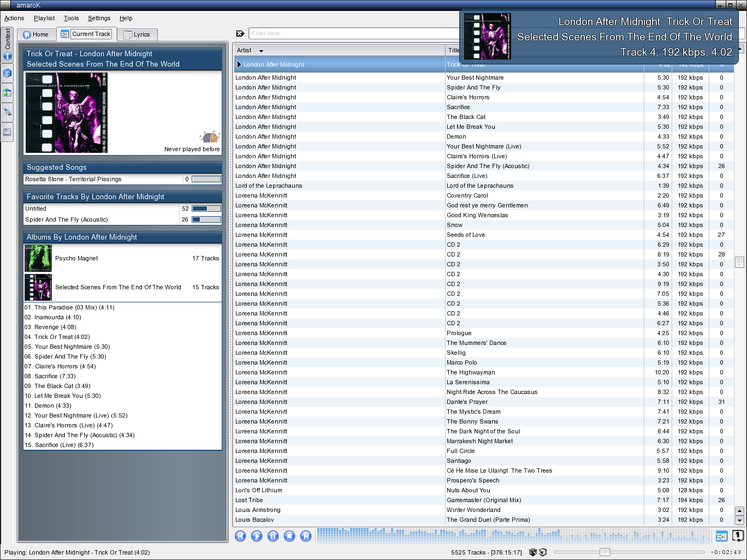747x560 pixels.
Task: Open the Help menu
Action: pos(126,18)
